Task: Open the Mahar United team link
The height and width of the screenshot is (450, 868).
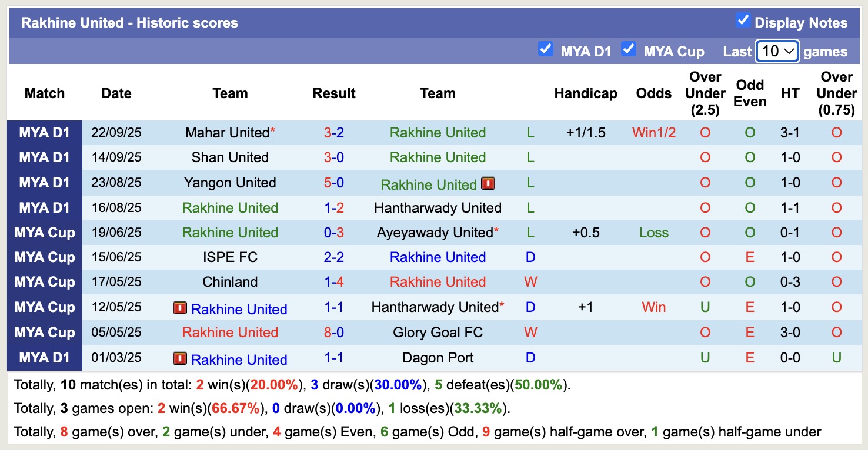Action: [227, 133]
